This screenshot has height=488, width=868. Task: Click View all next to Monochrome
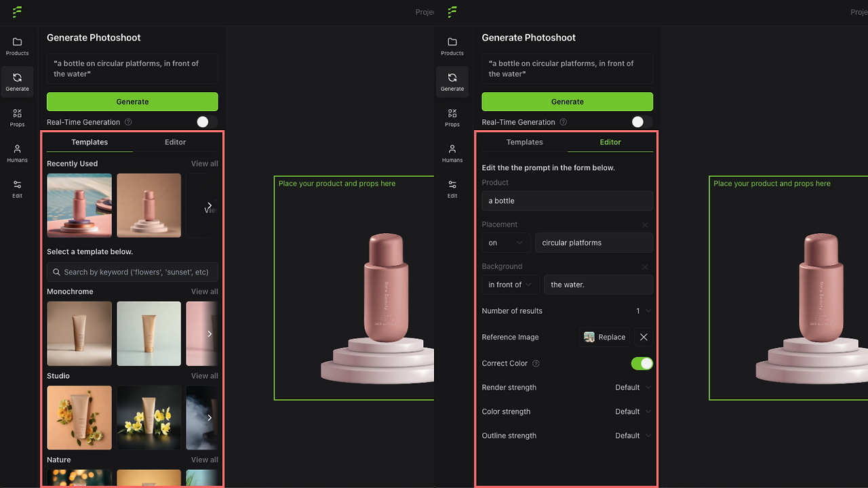click(x=205, y=291)
